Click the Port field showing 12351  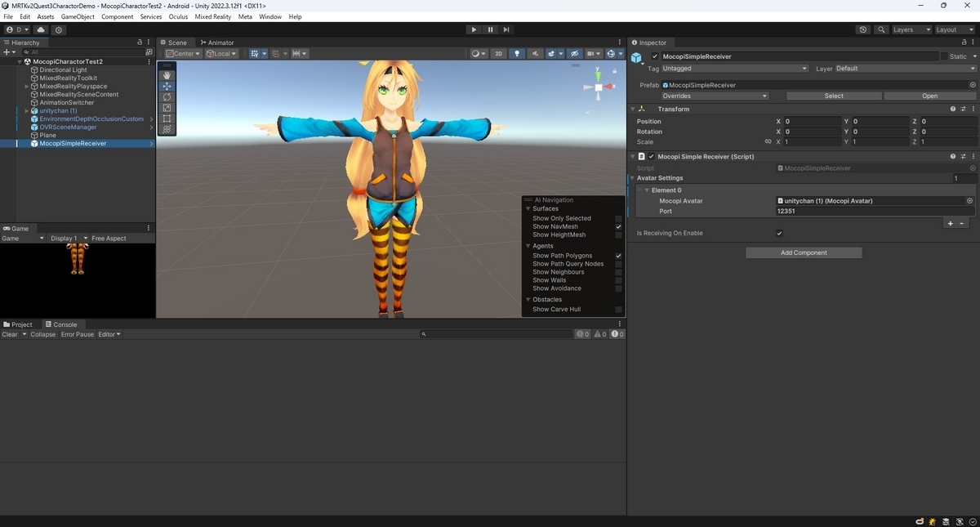pyautogui.click(x=875, y=211)
